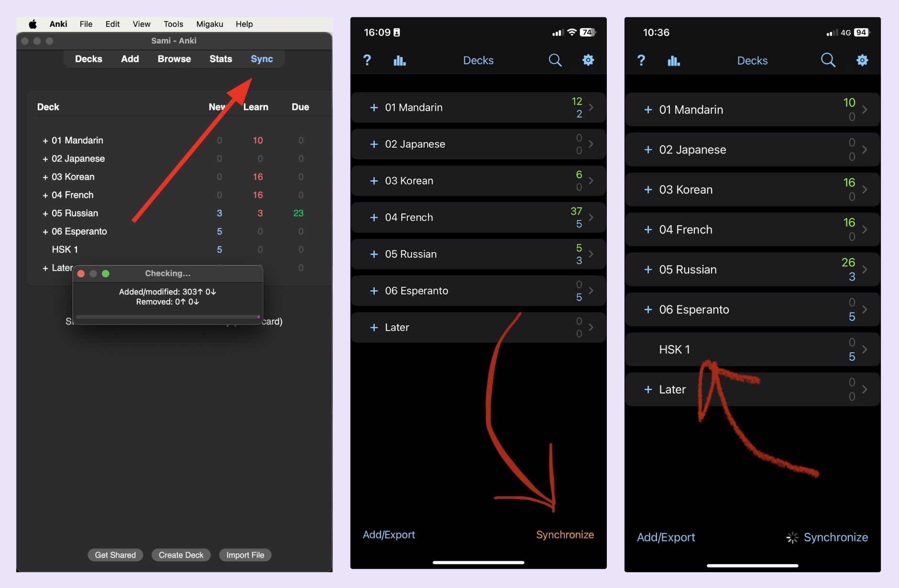
Task: Open the Tools menu in the menu bar
Action: pos(173,24)
